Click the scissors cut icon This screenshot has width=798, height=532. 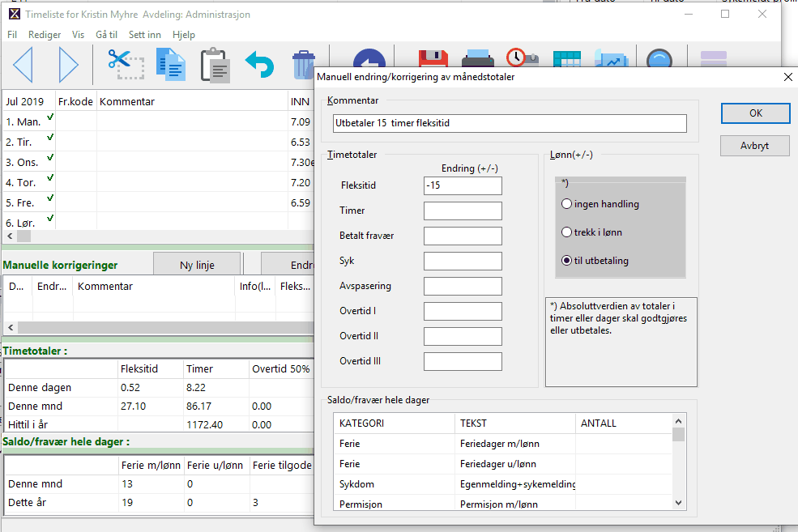click(x=125, y=64)
